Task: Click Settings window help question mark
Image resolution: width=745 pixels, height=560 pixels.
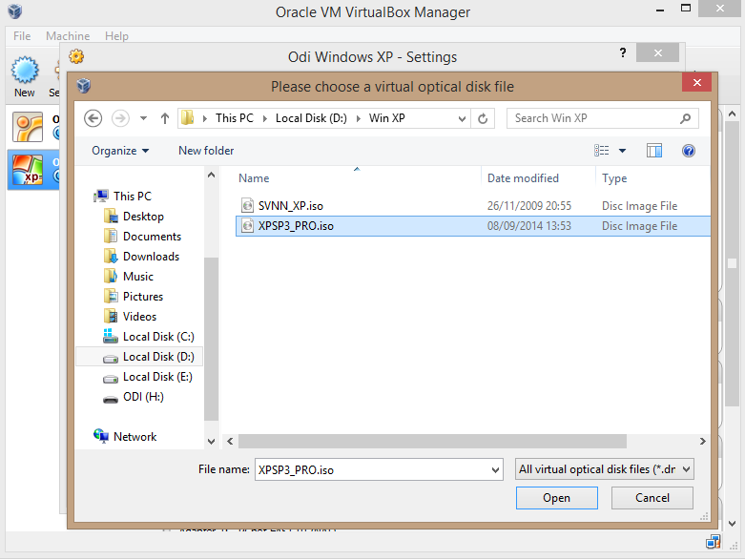Action: click(622, 52)
